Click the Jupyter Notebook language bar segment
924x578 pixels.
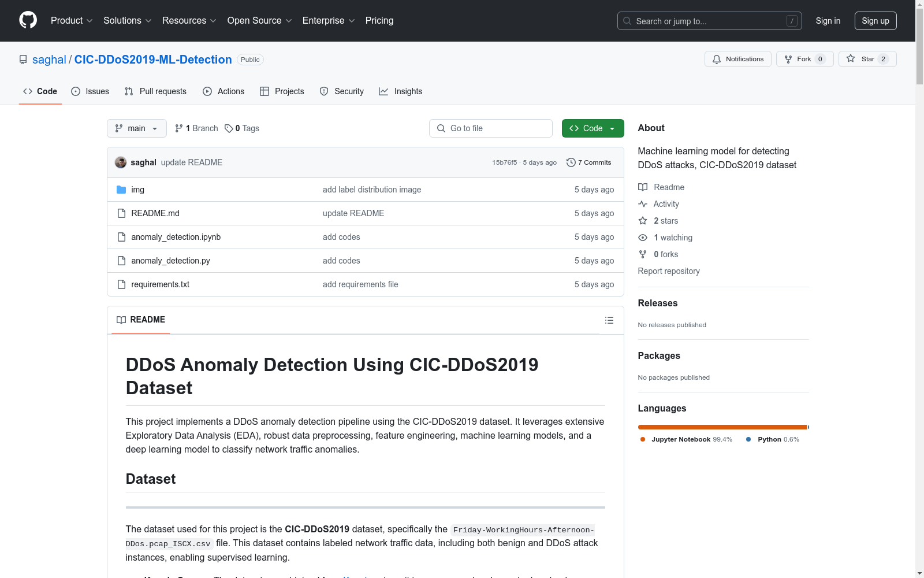pos(722,427)
